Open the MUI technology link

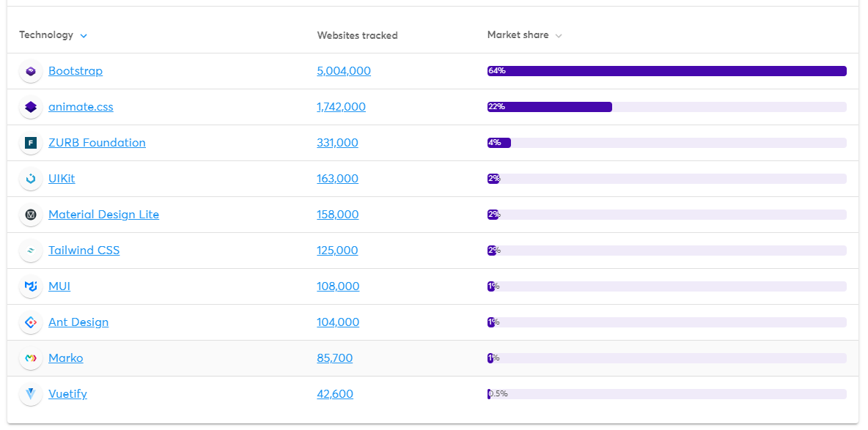pyautogui.click(x=59, y=286)
